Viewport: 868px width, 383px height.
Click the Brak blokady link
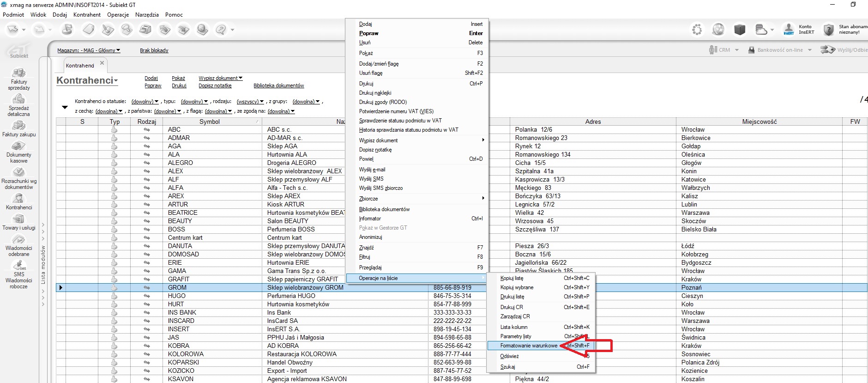[154, 50]
